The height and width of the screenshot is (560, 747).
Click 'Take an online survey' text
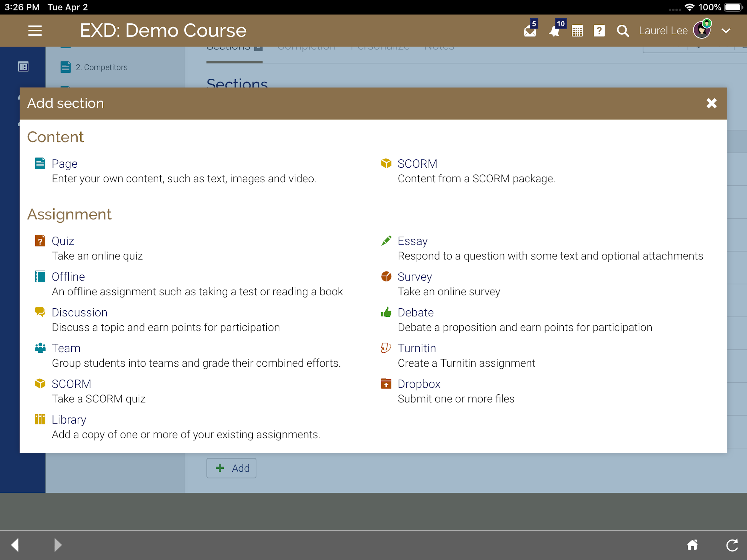click(449, 292)
